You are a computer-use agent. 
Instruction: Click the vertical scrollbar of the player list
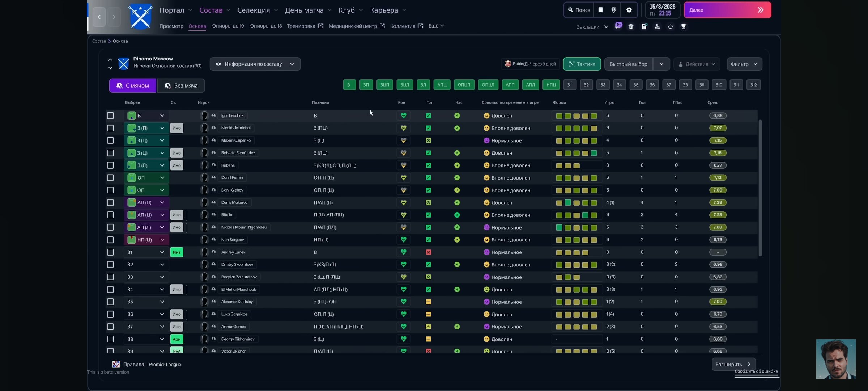click(760, 188)
